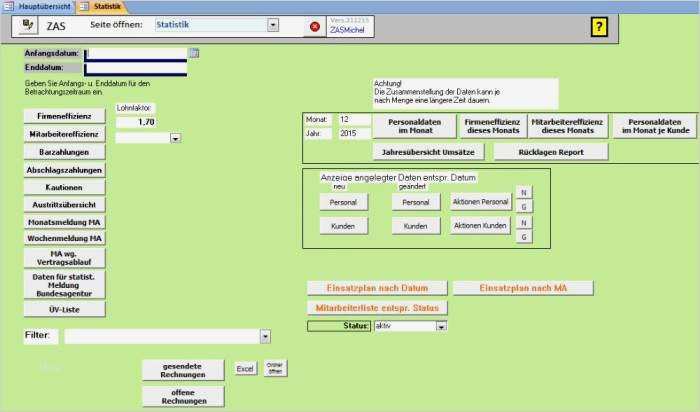Click the Achtung notice text box

pos(465,94)
